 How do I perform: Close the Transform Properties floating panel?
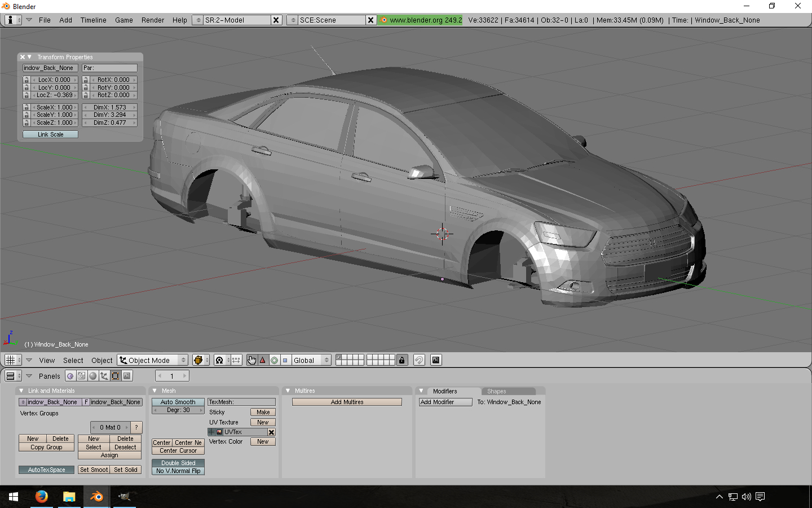[23, 57]
